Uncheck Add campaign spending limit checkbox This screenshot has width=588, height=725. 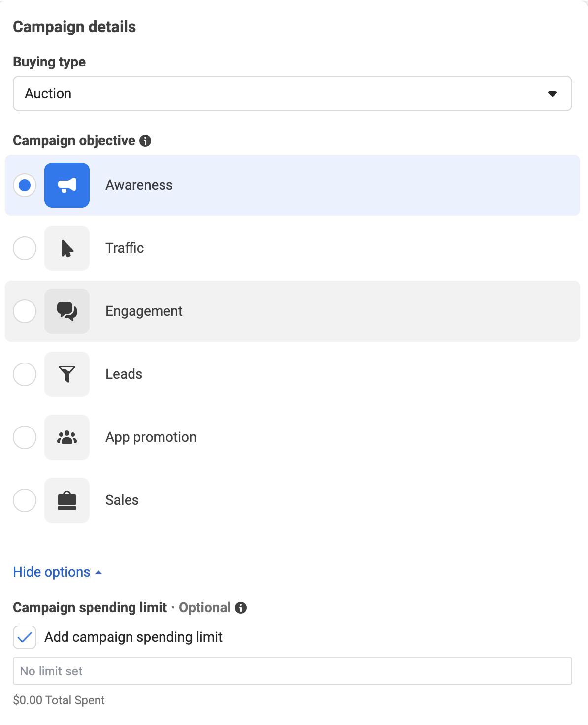(x=25, y=637)
